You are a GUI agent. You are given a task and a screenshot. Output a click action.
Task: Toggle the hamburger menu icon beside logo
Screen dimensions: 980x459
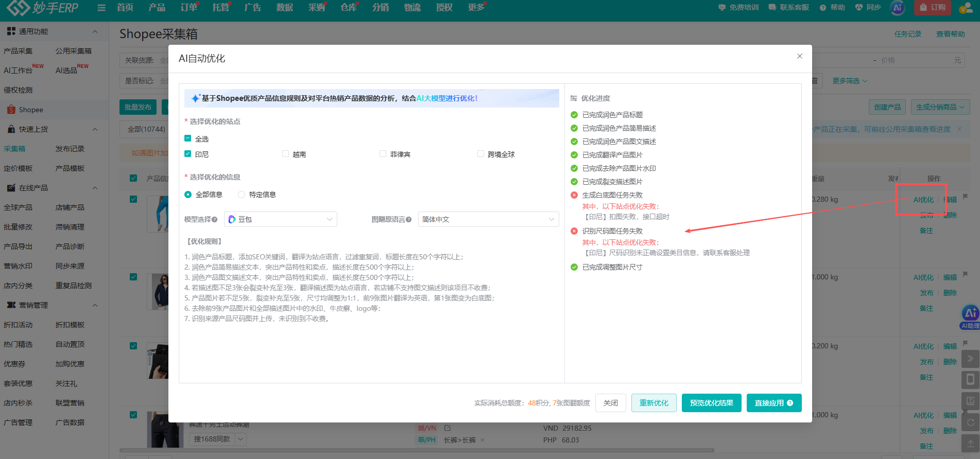[101, 8]
